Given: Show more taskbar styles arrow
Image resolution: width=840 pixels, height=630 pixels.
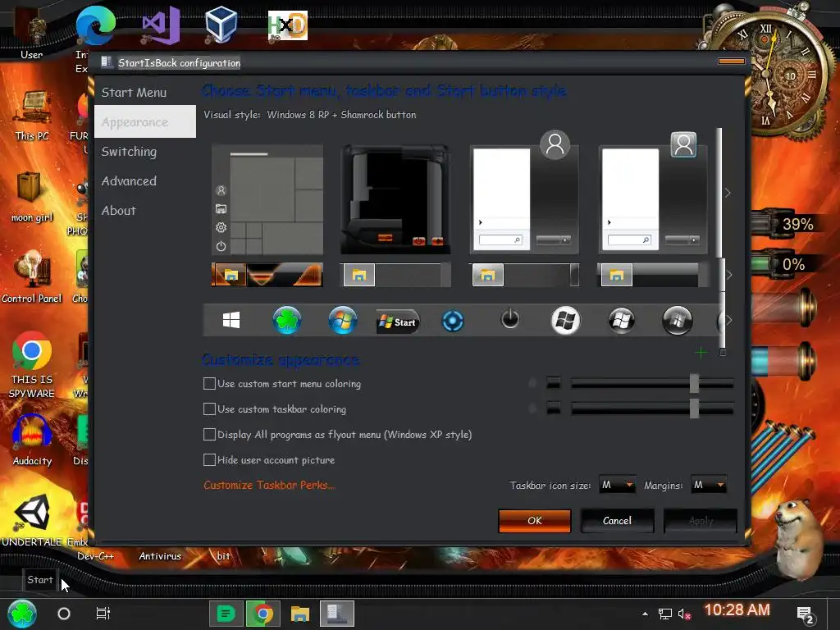Looking at the screenshot, I should click(x=729, y=275).
